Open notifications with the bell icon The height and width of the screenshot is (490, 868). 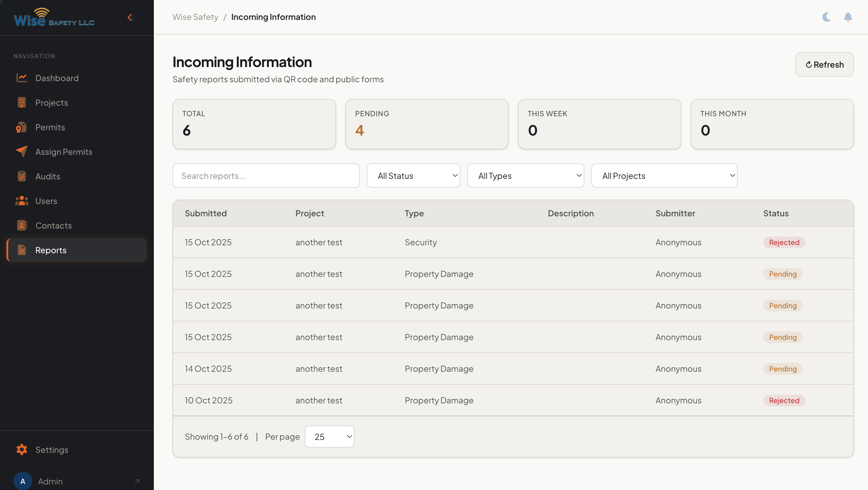pyautogui.click(x=848, y=17)
